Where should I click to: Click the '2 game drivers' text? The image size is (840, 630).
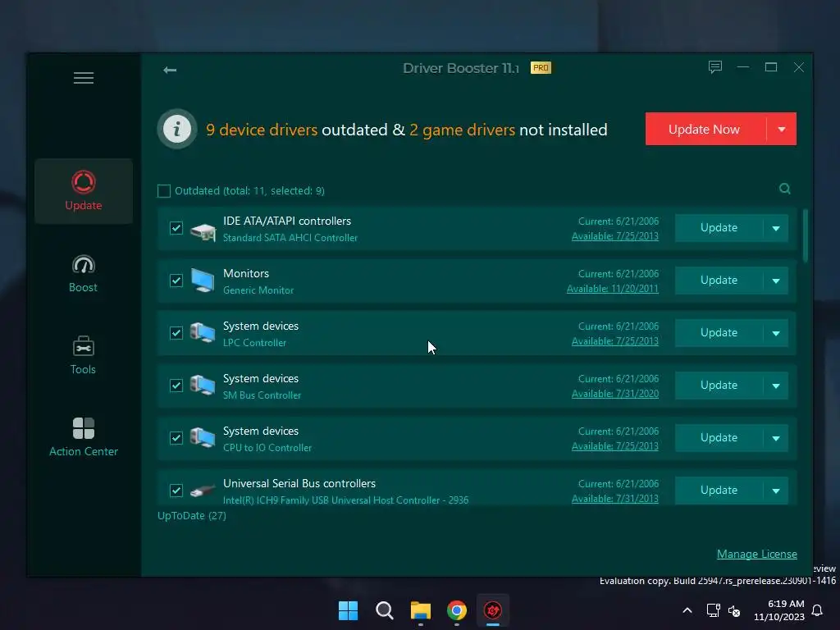463,130
